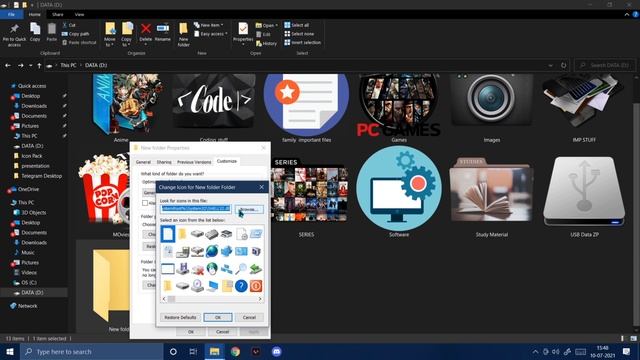The width and height of the screenshot is (640, 360).
Task: Switch to the Sharing tab in Properties
Action: point(164,162)
